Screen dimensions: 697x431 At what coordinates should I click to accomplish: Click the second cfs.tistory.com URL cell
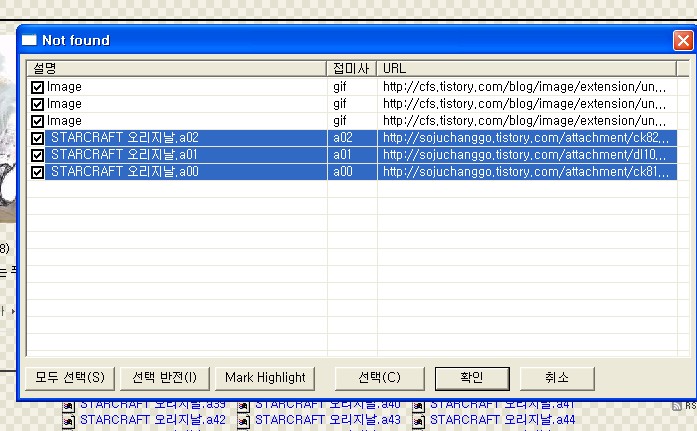[527, 104]
